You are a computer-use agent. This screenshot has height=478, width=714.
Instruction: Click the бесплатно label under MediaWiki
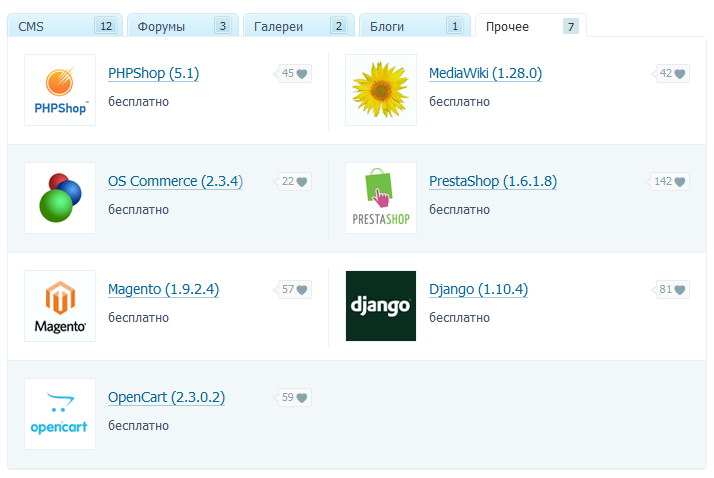[459, 102]
